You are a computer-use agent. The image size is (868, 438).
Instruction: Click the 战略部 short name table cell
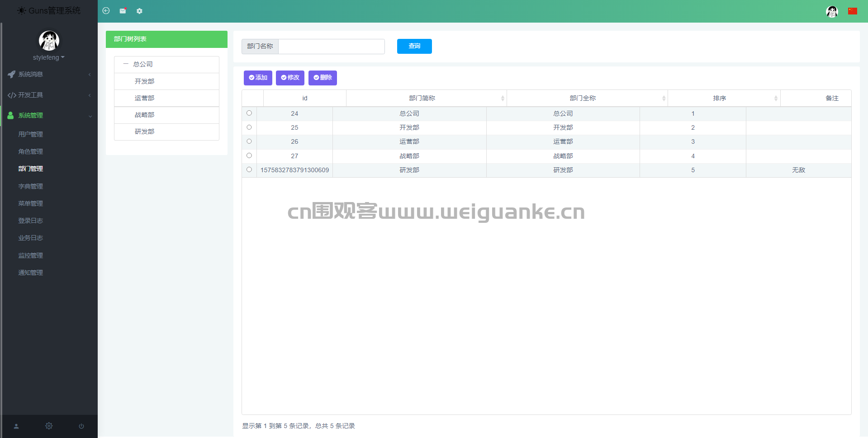pyautogui.click(x=409, y=156)
